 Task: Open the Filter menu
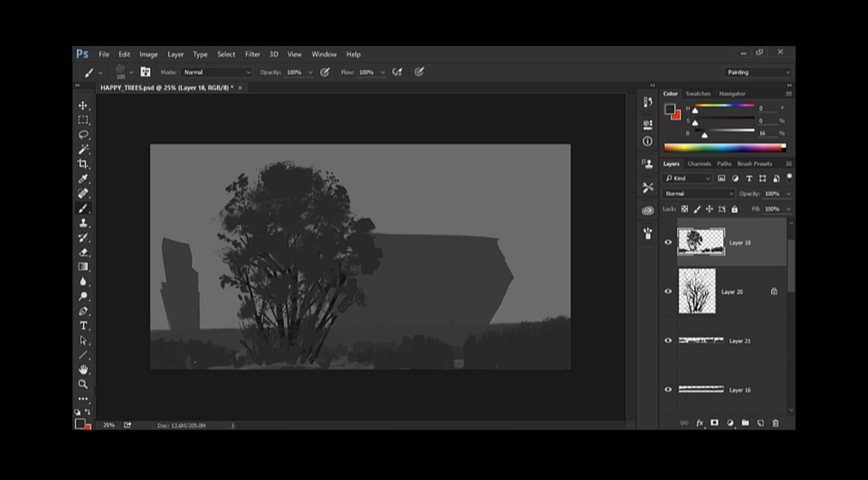click(252, 54)
